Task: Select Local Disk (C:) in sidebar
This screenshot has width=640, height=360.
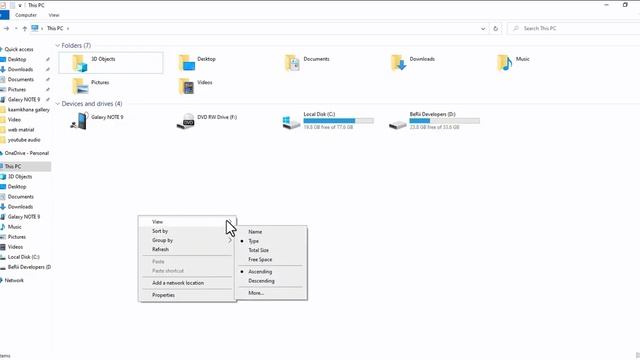Action: pyautogui.click(x=24, y=257)
